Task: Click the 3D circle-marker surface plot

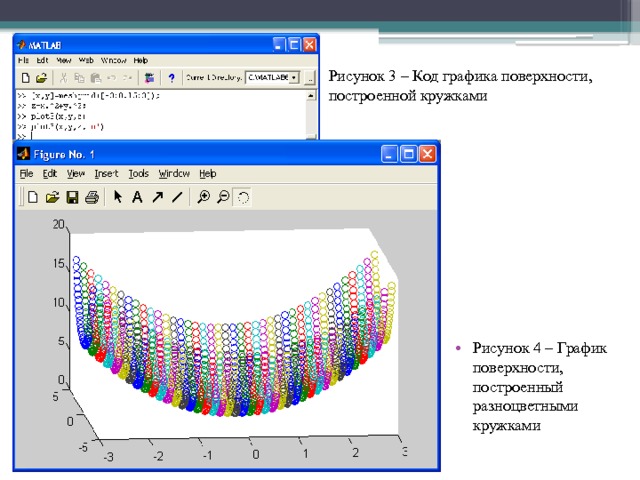Action: pyautogui.click(x=234, y=334)
